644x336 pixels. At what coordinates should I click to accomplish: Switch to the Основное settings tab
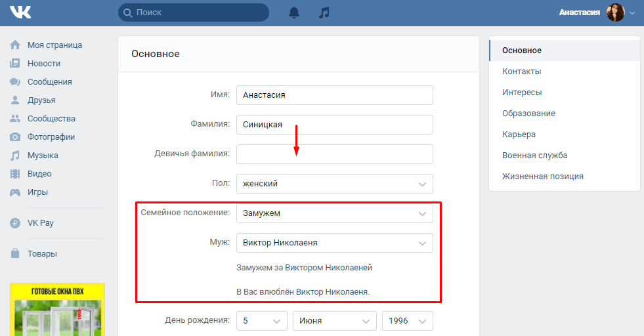565,51
